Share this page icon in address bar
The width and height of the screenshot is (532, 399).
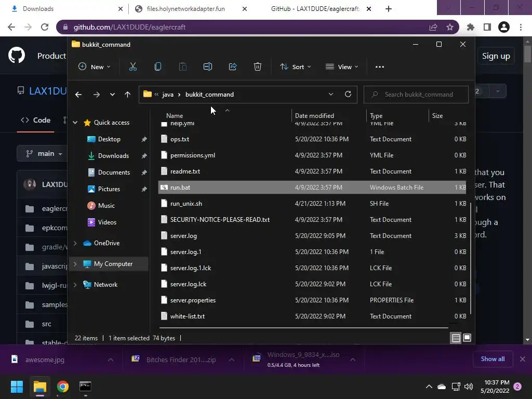click(x=433, y=27)
